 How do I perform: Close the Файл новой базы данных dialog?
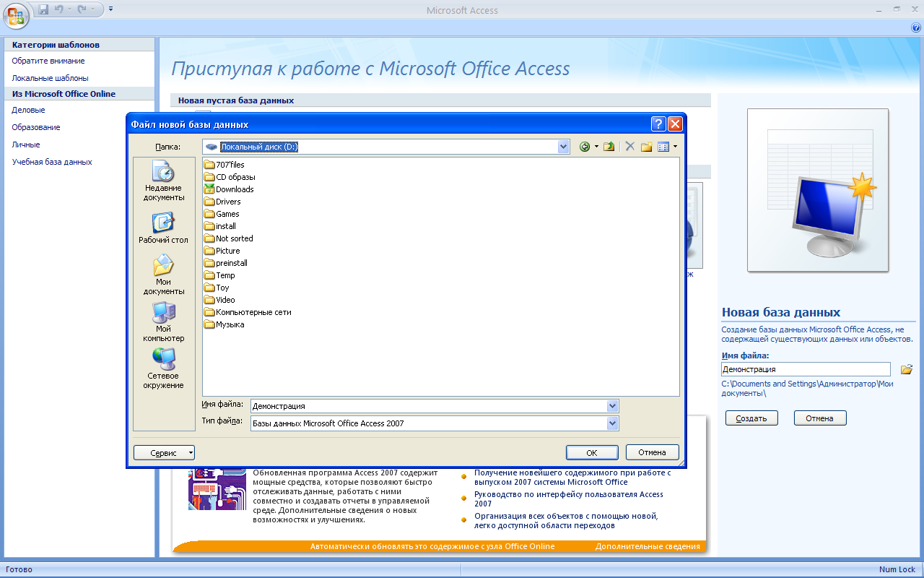click(676, 124)
